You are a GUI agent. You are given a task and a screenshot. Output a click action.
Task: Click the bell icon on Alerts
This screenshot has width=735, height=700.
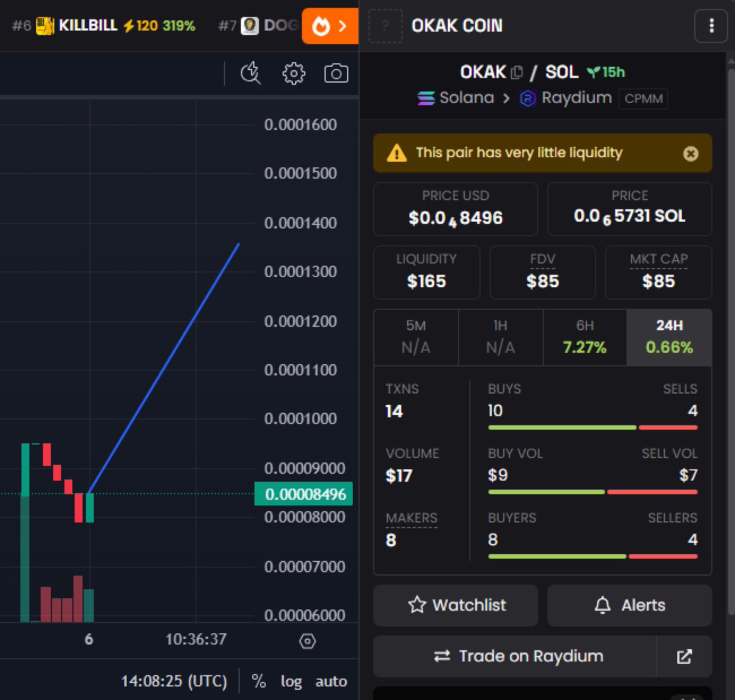click(x=603, y=605)
